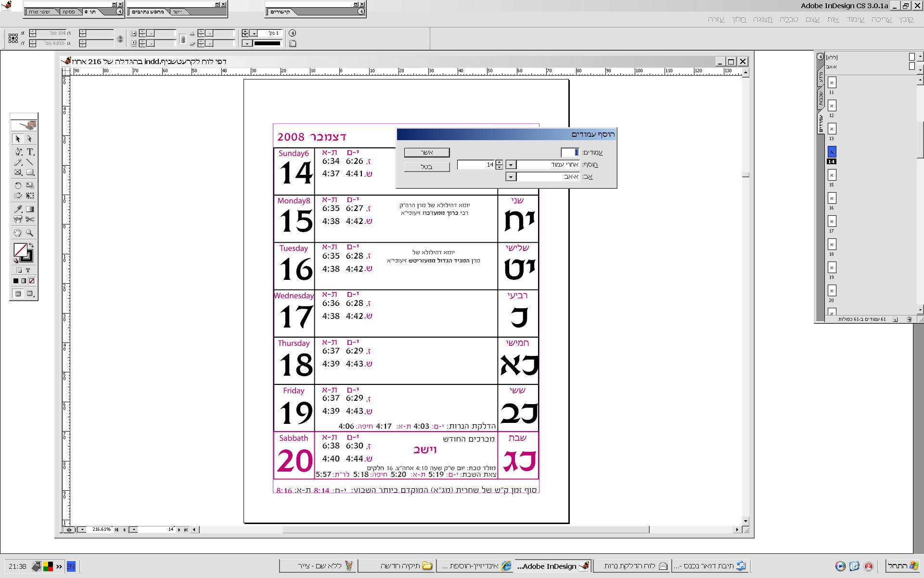Image resolution: width=924 pixels, height=578 pixels.
Task: Pick the Rotate tool
Action: pos(18,185)
